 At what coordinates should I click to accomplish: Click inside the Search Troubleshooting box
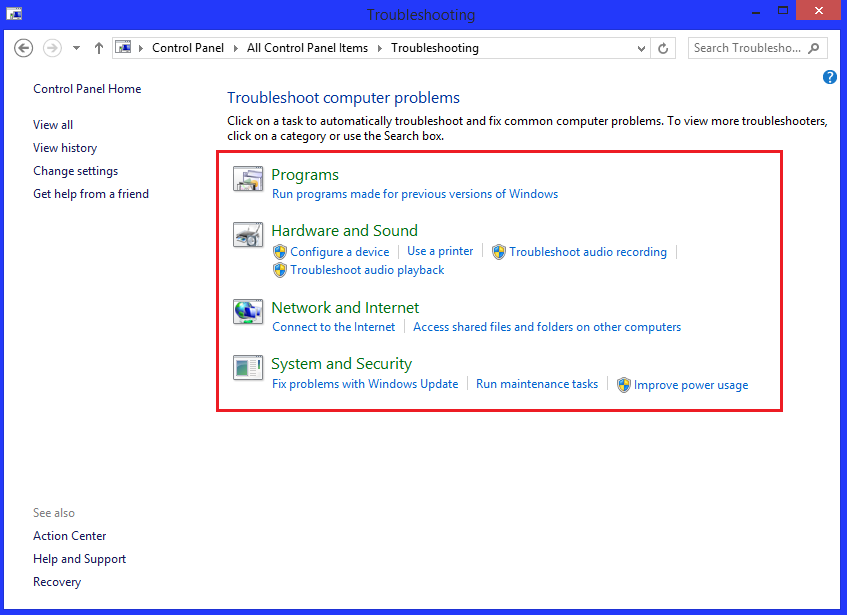748,47
